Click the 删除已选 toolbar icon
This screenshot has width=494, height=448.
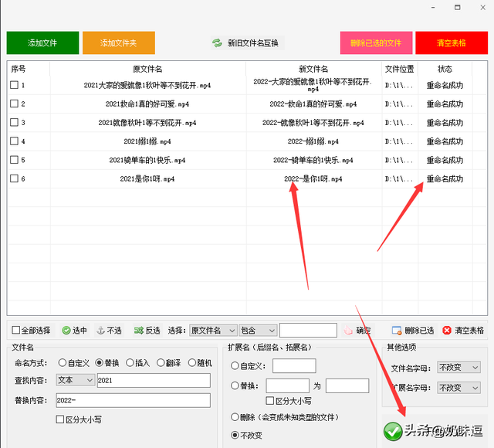(x=397, y=331)
